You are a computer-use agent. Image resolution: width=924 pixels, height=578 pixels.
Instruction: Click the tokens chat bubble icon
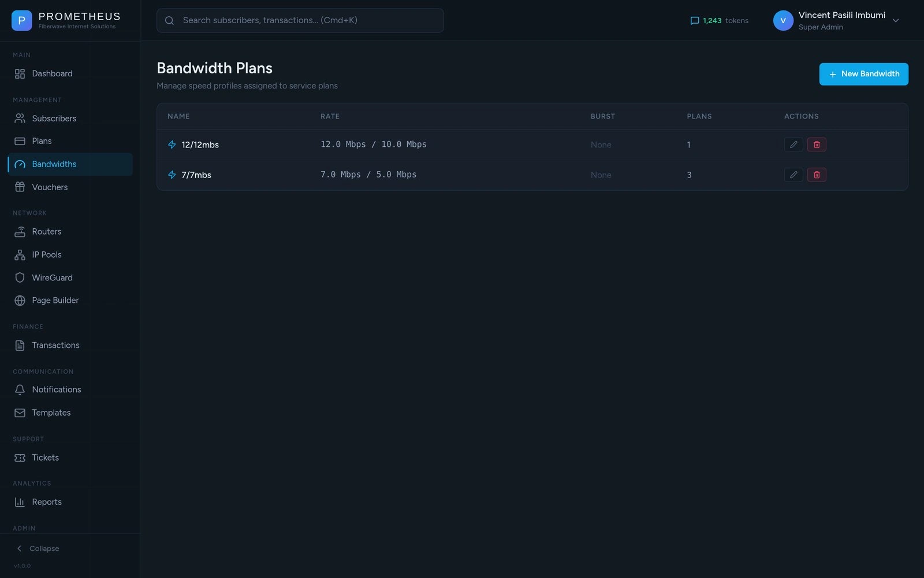(695, 21)
